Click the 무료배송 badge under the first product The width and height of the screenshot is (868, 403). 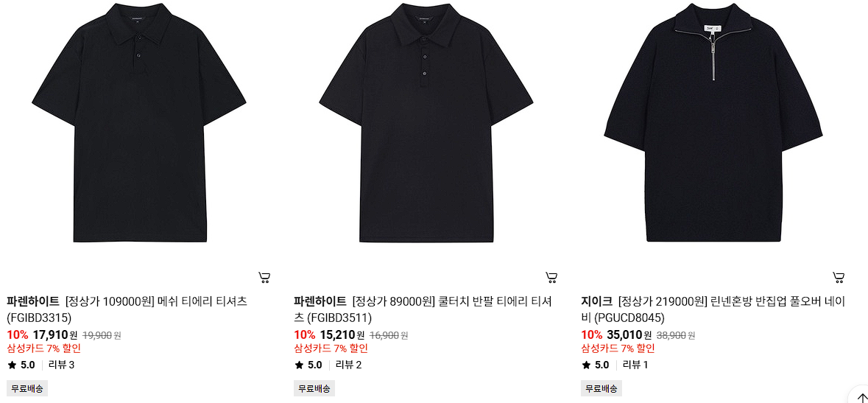coord(27,388)
